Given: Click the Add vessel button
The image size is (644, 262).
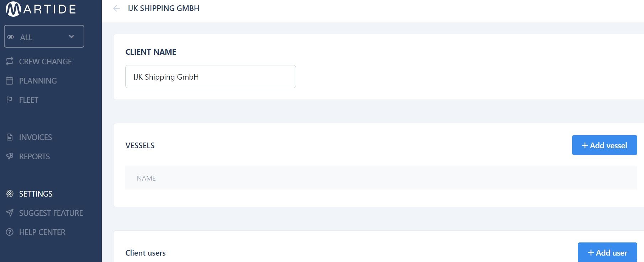Looking at the screenshot, I should coord(605,145).
